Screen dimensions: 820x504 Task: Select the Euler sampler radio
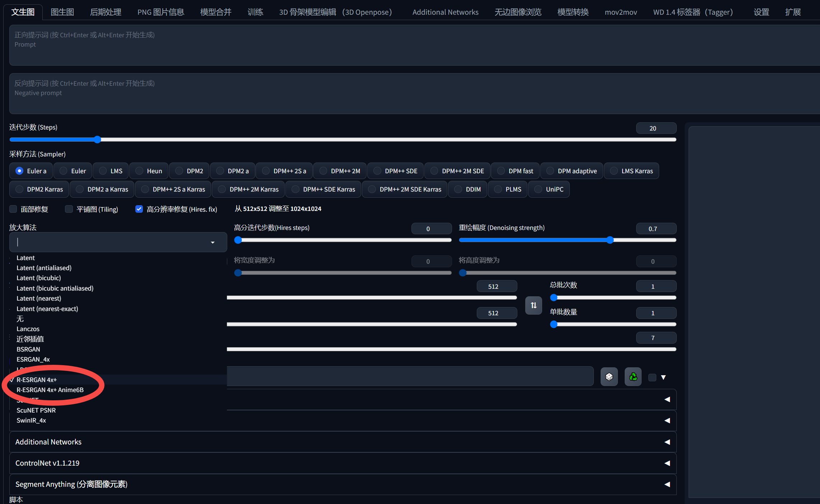[73, 171]
